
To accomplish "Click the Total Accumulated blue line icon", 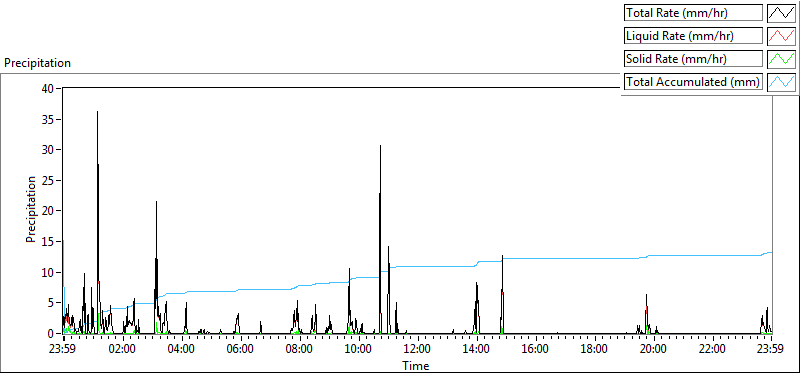I will (781, 82).
